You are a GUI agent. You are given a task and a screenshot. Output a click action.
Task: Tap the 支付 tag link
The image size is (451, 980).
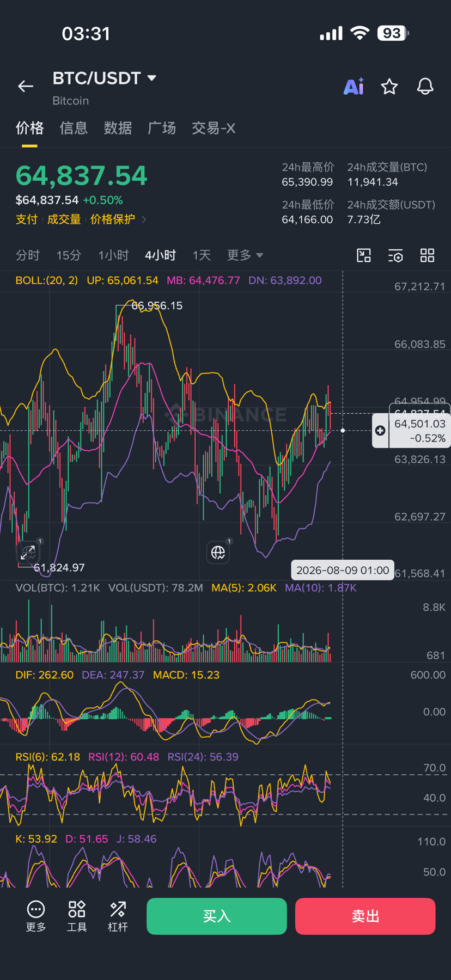point(27,219)
